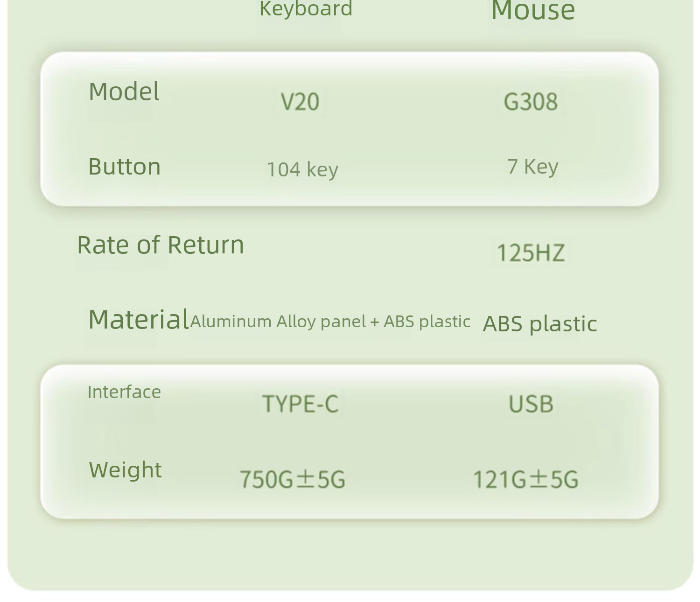Click the V20 keyboard model value
This screenshot has width=700, height=602.
[300, 102]
